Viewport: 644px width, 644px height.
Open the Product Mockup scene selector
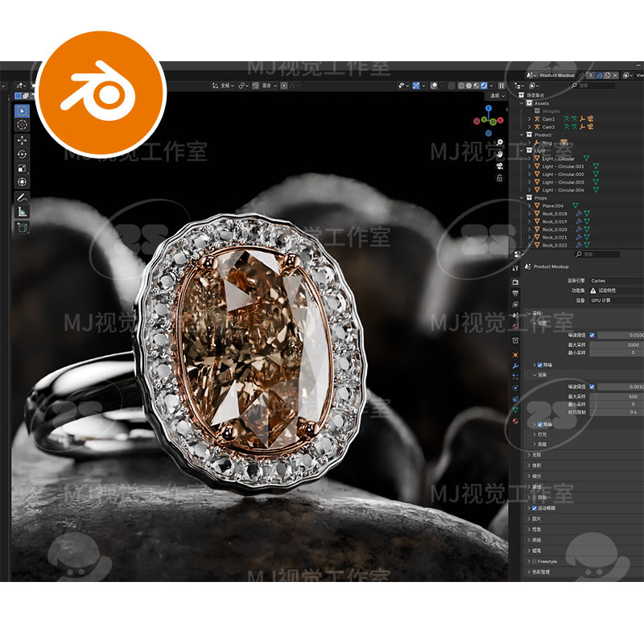tap(557, 76)
